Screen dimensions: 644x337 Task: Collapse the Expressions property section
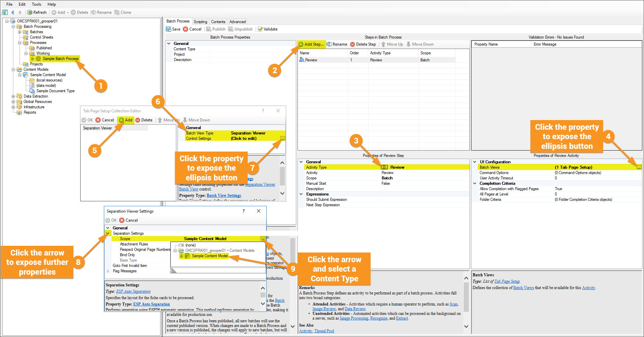[301, 194]
